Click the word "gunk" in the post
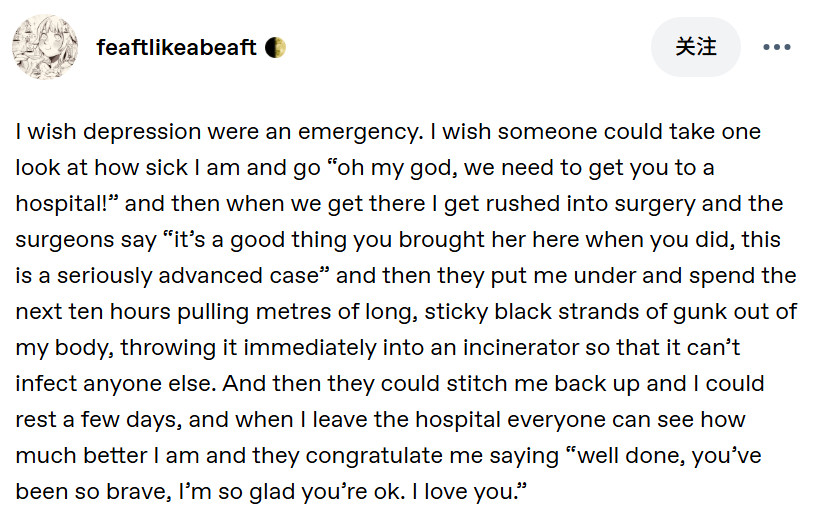Image resolution: width=819 pixels, height=528 pixels. 700,312
